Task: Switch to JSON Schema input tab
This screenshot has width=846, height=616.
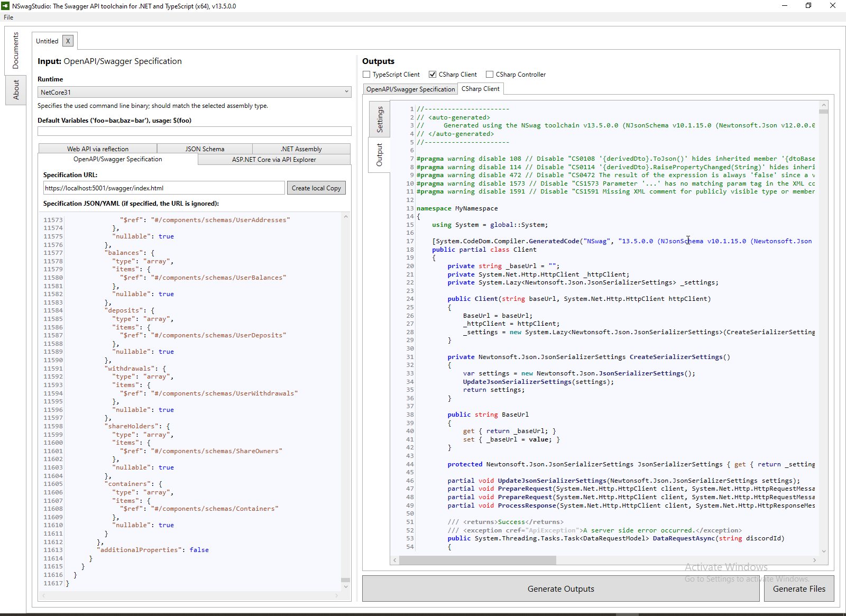Action: click(205, 149)
